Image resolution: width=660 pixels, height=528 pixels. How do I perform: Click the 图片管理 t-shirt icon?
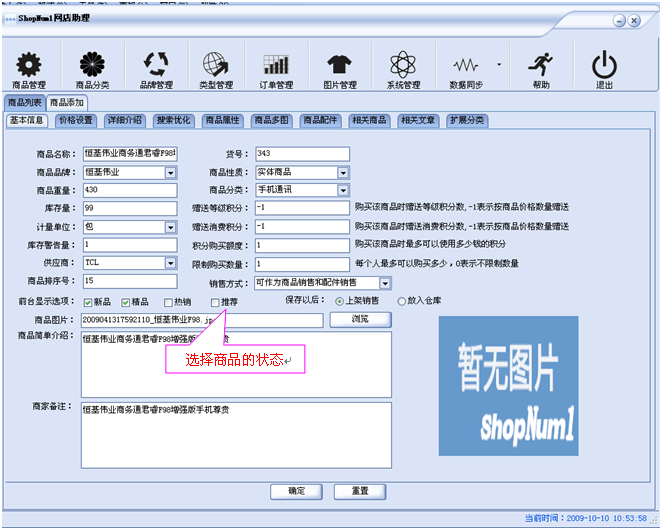(340, 65)
